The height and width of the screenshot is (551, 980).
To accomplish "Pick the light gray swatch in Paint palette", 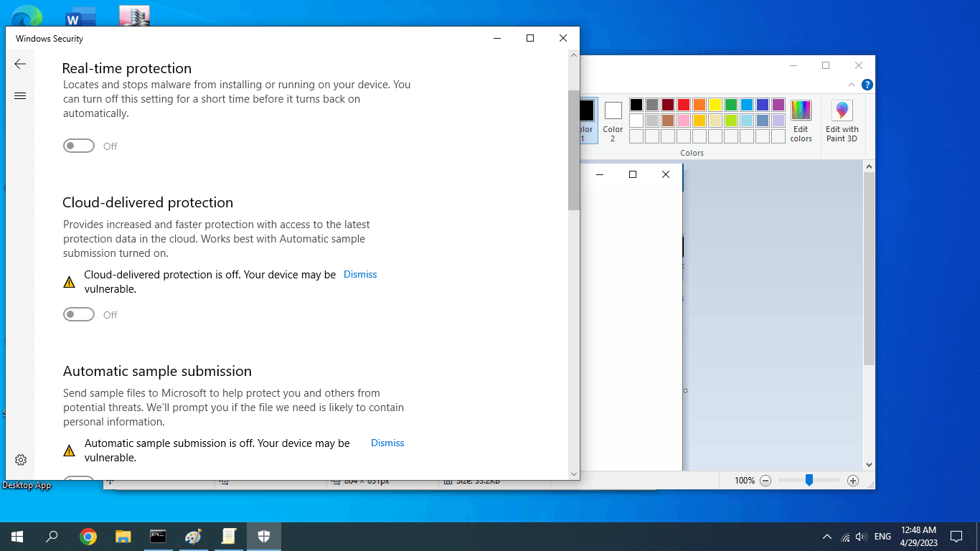I will 652,121.
